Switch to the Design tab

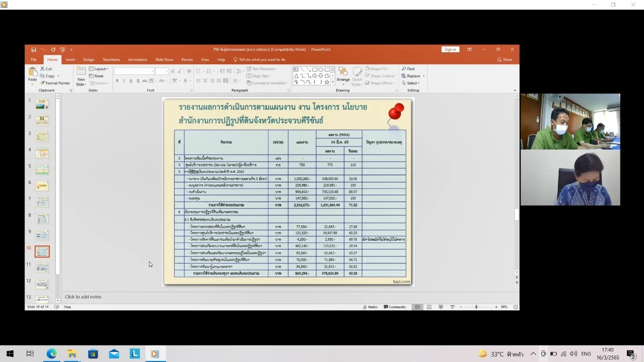pos(89,59)
